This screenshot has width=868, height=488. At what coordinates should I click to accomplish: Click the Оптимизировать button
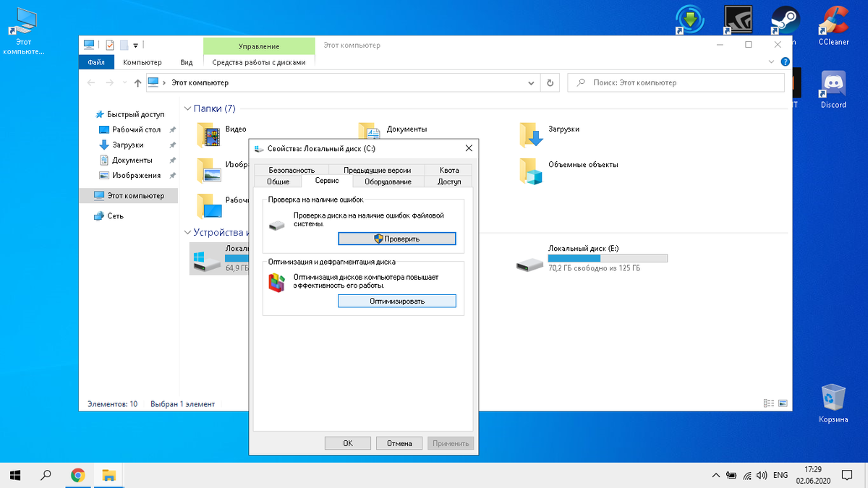[x=397, y=301]
